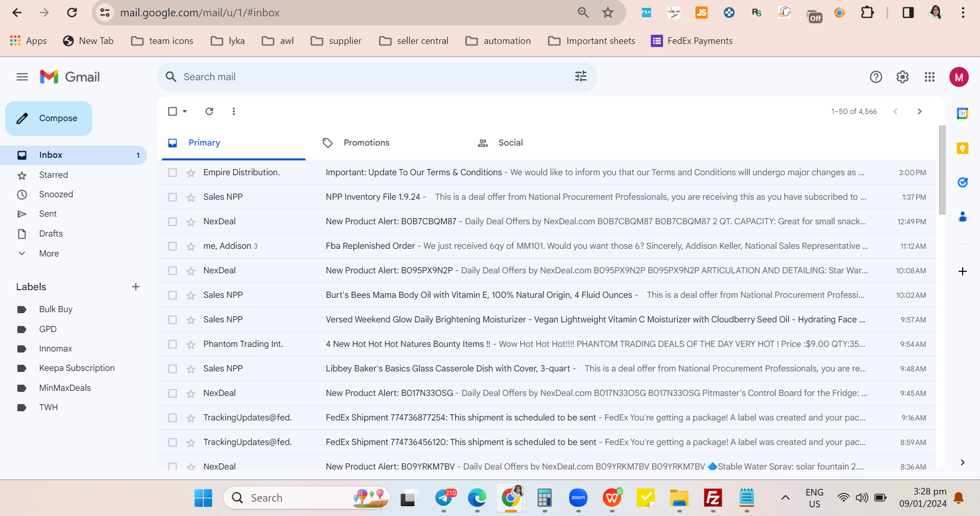Image resolution: width=980 pixels, height=516 pixels.
Task: Click the Search mail field
Action: click(x=377, y=77)
